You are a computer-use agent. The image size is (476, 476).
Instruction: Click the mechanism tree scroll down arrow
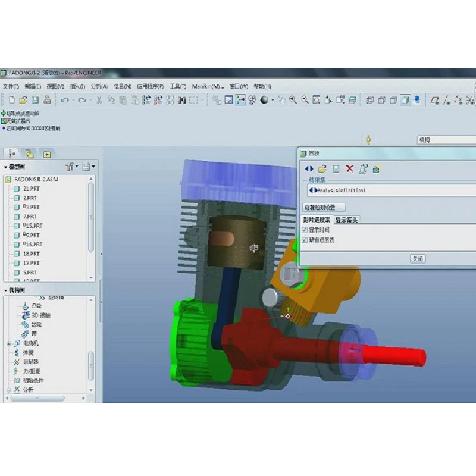(x=91, y=390)
